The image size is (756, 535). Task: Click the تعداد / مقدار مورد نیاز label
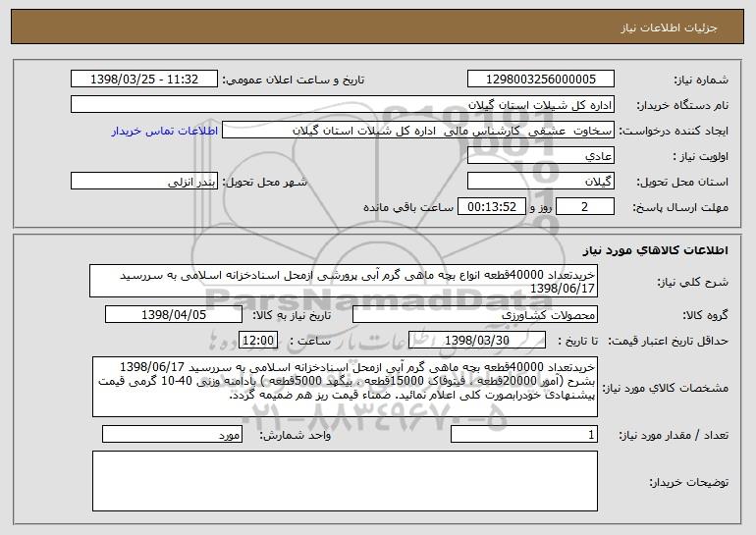point(674,435)
